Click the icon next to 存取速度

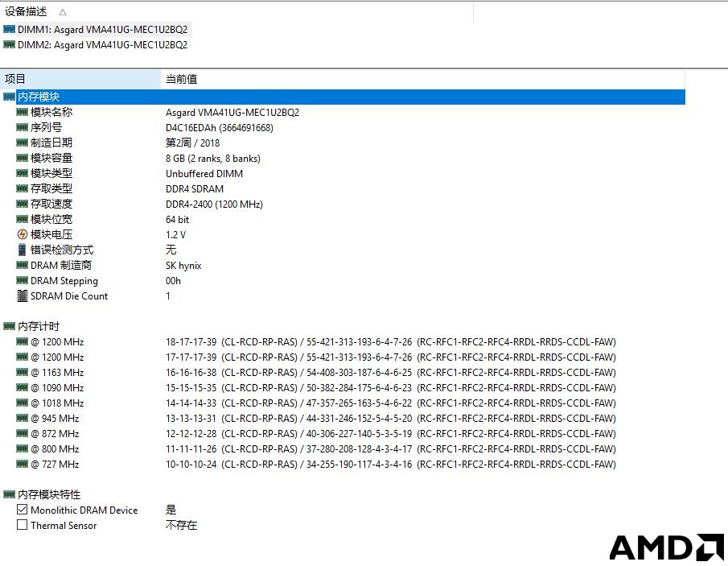click(23, 204)
